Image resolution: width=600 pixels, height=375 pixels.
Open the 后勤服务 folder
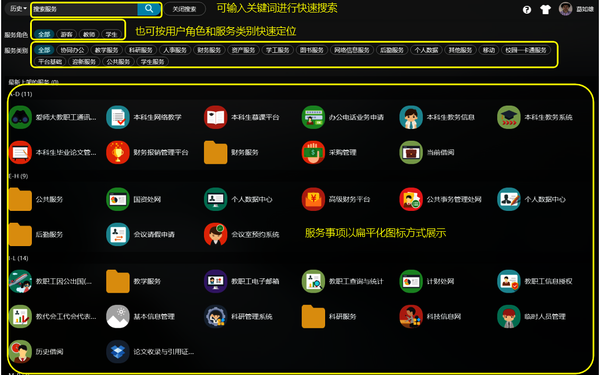coord(20,234)
